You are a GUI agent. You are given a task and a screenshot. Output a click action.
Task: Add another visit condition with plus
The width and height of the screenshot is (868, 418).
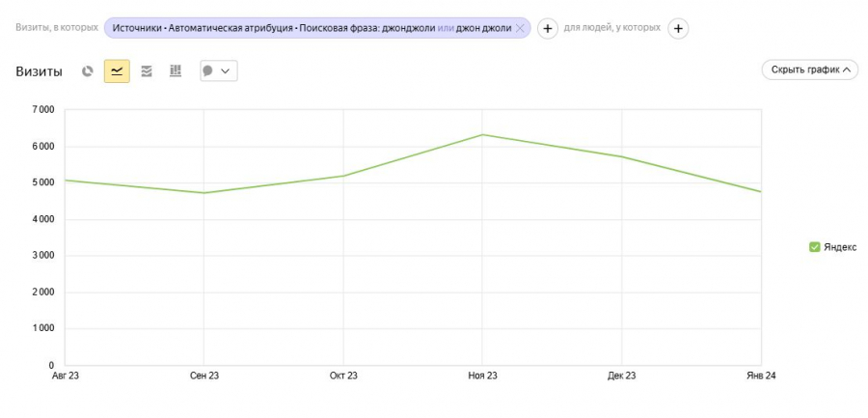pos(547,28)
